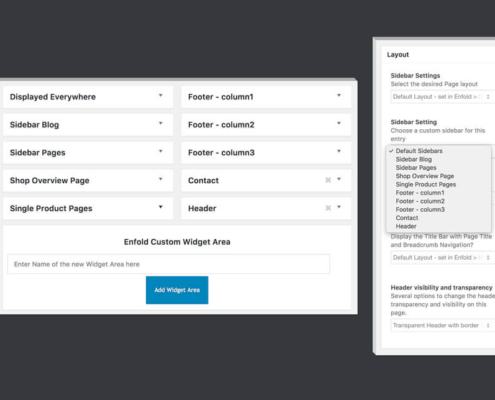Choose Sidebar Blog from the sidebar list
Image resolution: width=495 pixels, height=400 pixels.
pyautogui.click(x=414, y=159)
